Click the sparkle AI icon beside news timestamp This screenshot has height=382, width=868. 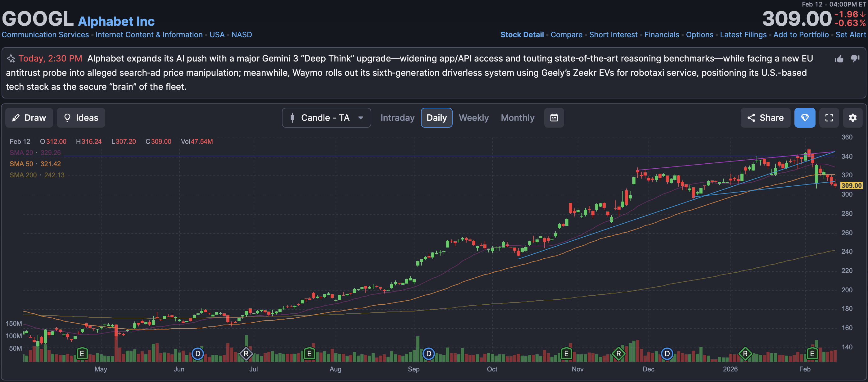11,59
